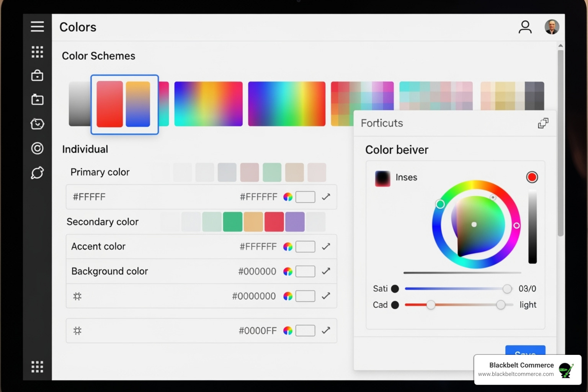
Task: Select the copyright circle icon in sidebar
Action: click(37, 148)
